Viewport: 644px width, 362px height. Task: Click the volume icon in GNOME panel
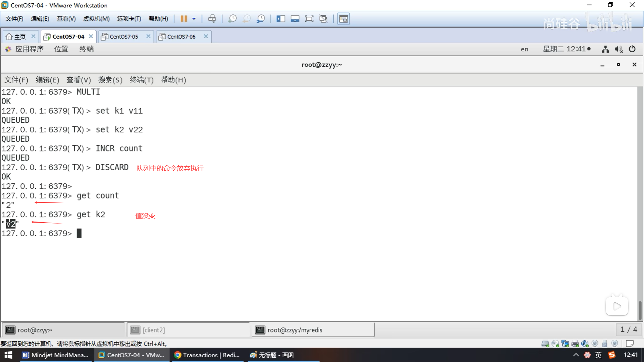(x=619, y=49)
